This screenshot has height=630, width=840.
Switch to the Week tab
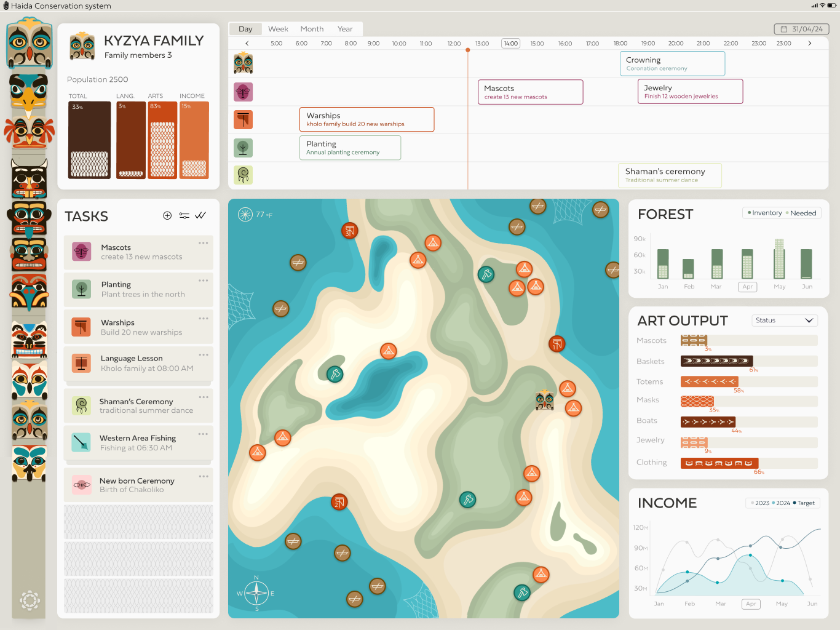[278, 29]
